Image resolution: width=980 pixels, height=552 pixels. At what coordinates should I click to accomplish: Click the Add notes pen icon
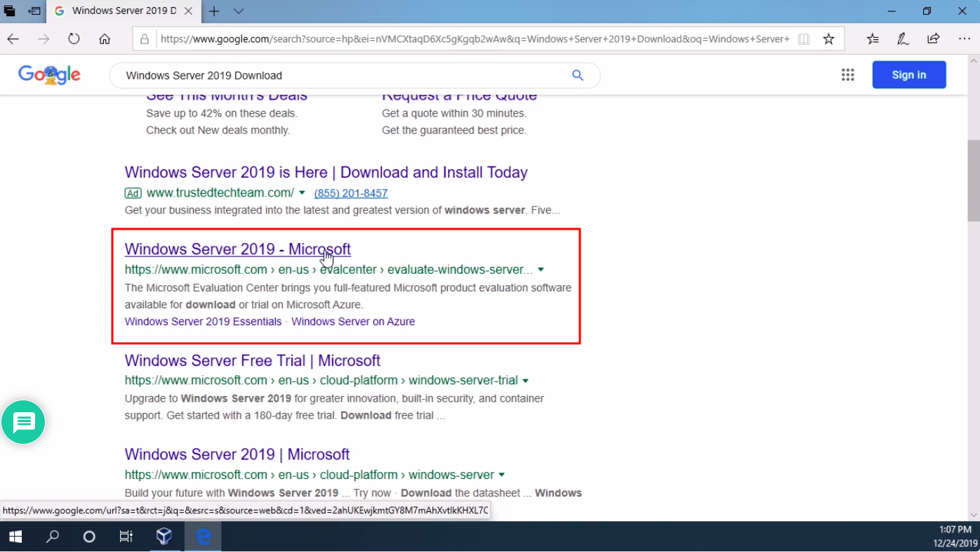coord(903,39)
